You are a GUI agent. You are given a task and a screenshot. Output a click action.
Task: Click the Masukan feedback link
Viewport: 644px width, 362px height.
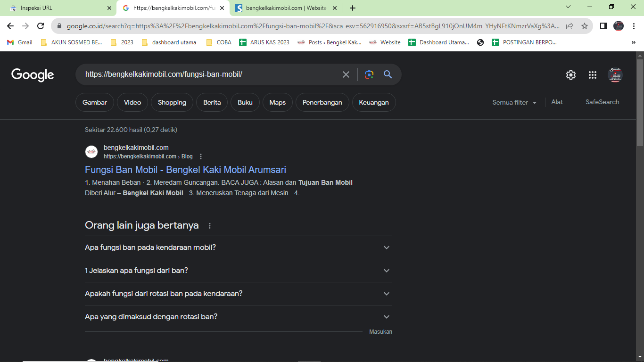click(x=380, y=332)
